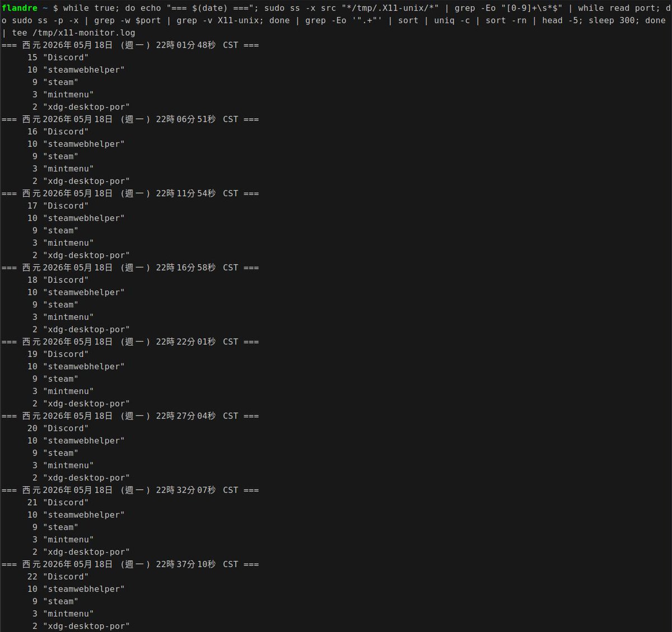
Task: Click the last "xdg-desktop-por" line at the bottom
Action: [81, 626]
